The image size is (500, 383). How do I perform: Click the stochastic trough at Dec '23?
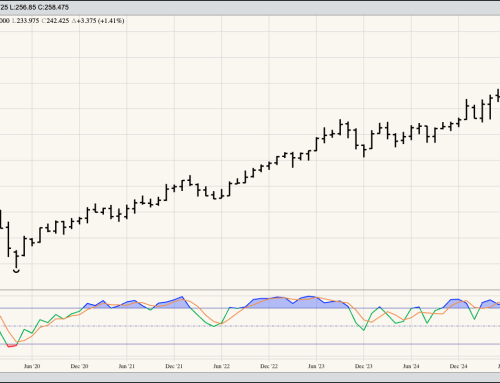click(363, 330)
